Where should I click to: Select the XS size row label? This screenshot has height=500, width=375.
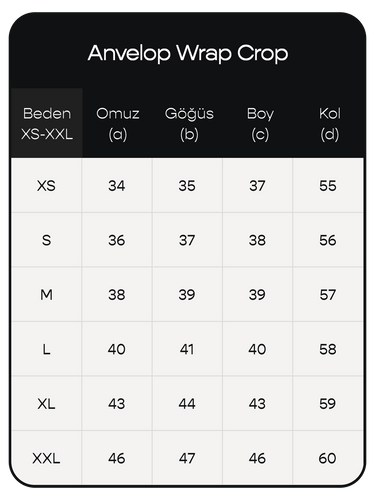point(46,186)
